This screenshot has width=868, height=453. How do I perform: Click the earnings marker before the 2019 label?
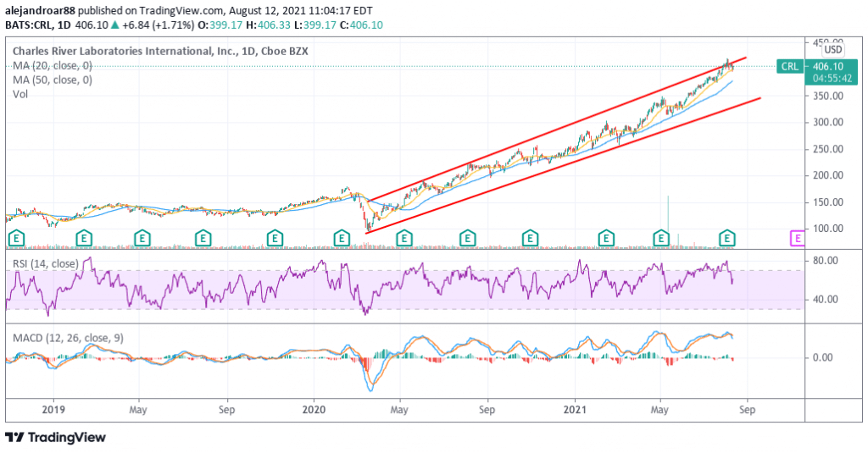[x=17, y=239]
